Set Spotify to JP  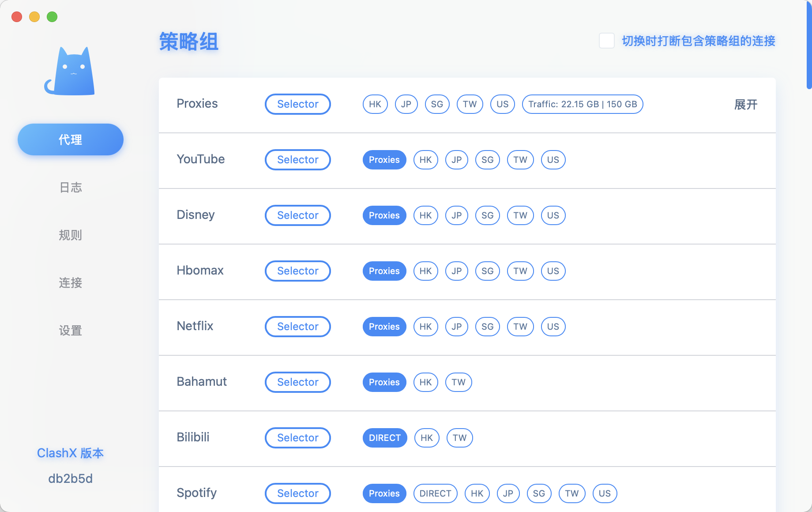508,493
